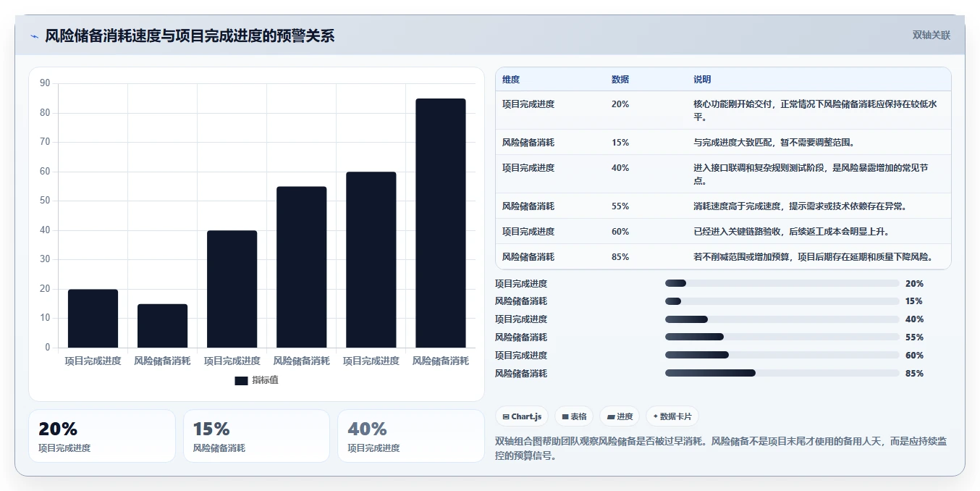Open the 40% 项目完成进度 data card

point(410,436)
